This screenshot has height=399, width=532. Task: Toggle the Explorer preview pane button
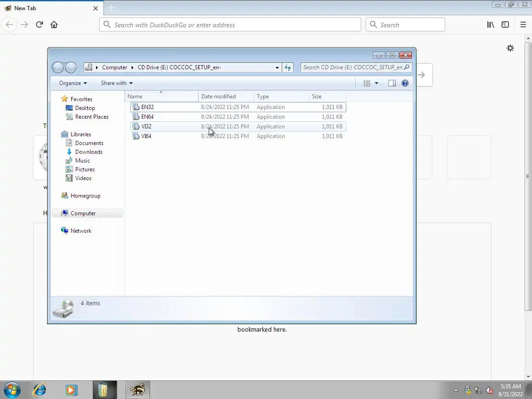tap(392, 83)
